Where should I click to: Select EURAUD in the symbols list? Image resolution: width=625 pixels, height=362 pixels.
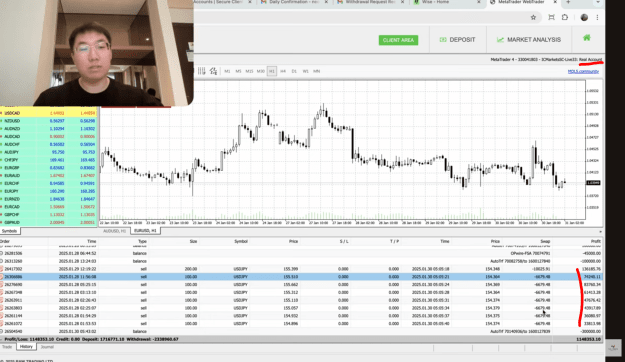(x=48, y=175)
